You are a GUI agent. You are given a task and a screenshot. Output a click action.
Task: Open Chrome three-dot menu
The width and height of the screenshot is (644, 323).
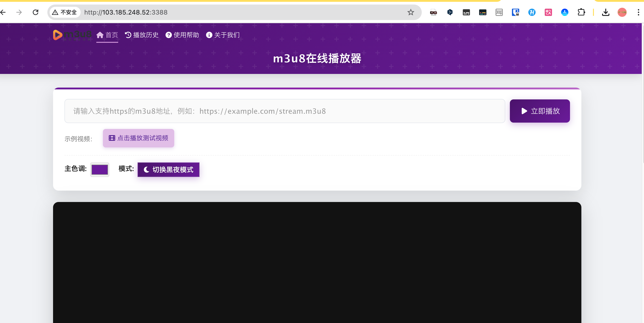[x=638, y=12]
